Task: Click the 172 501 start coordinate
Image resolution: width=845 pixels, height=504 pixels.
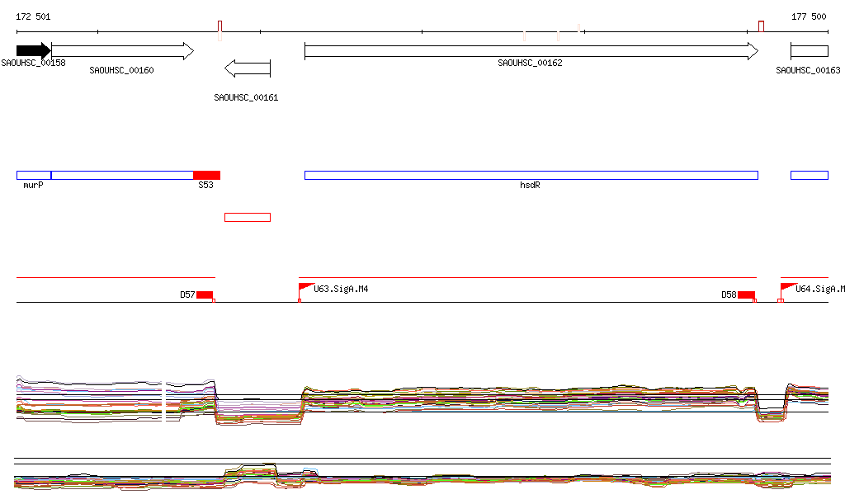Action: coord(33,16)
